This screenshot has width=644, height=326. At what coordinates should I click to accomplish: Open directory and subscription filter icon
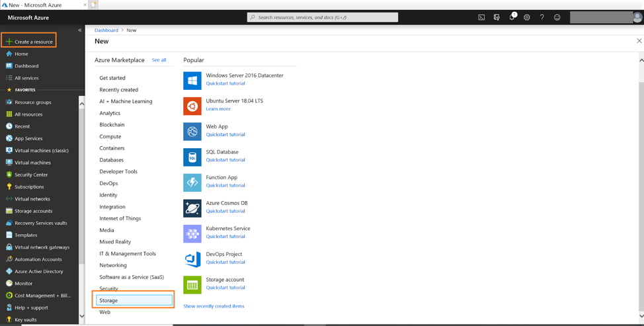(x=497, y=18)
